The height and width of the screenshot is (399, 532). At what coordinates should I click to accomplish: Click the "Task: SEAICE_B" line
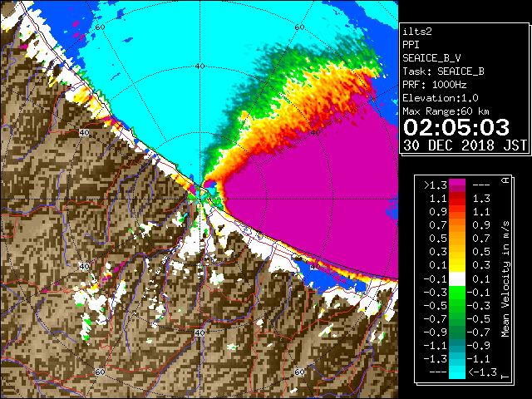pos(443,71)
